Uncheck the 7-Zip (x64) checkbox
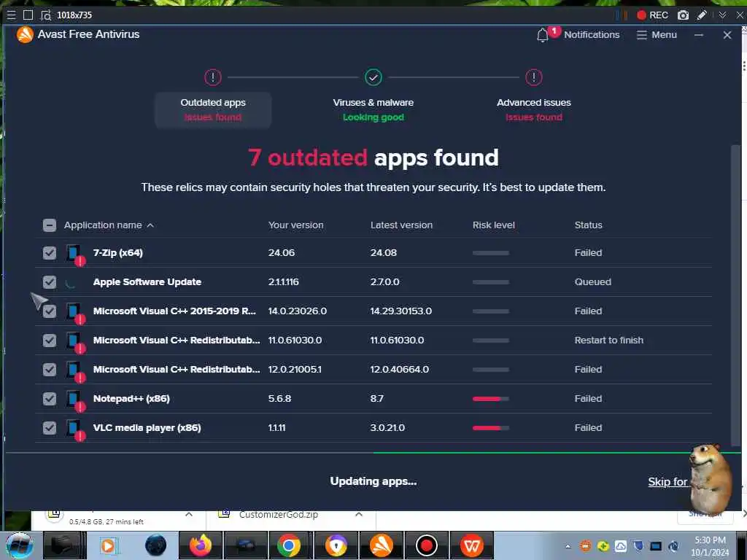The width and height of the screenshot is (747, 560). click(50, 253)
